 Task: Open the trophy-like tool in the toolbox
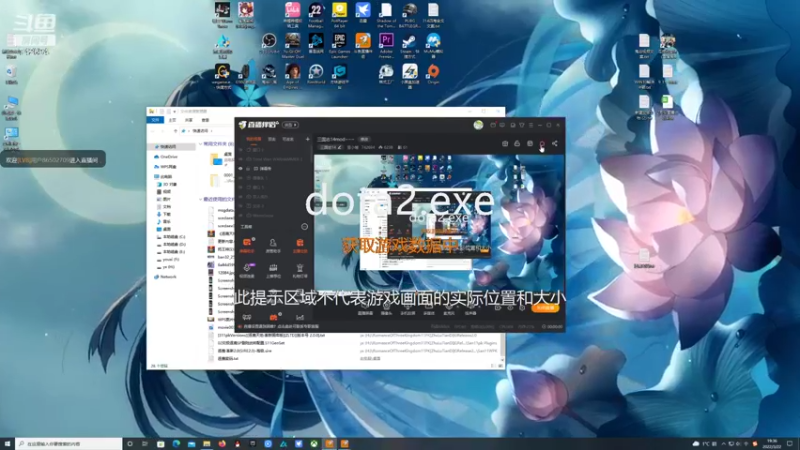click(300, 270)
